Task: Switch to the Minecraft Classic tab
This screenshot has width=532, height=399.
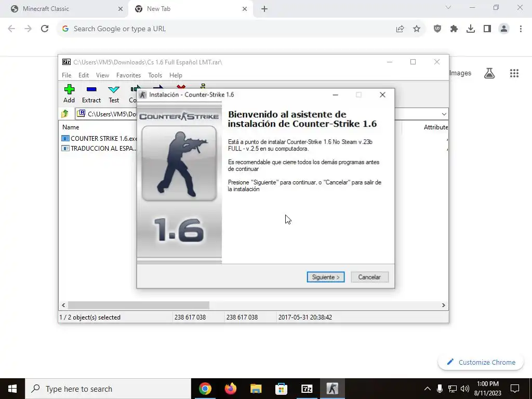Action: [x=64, y=9]
